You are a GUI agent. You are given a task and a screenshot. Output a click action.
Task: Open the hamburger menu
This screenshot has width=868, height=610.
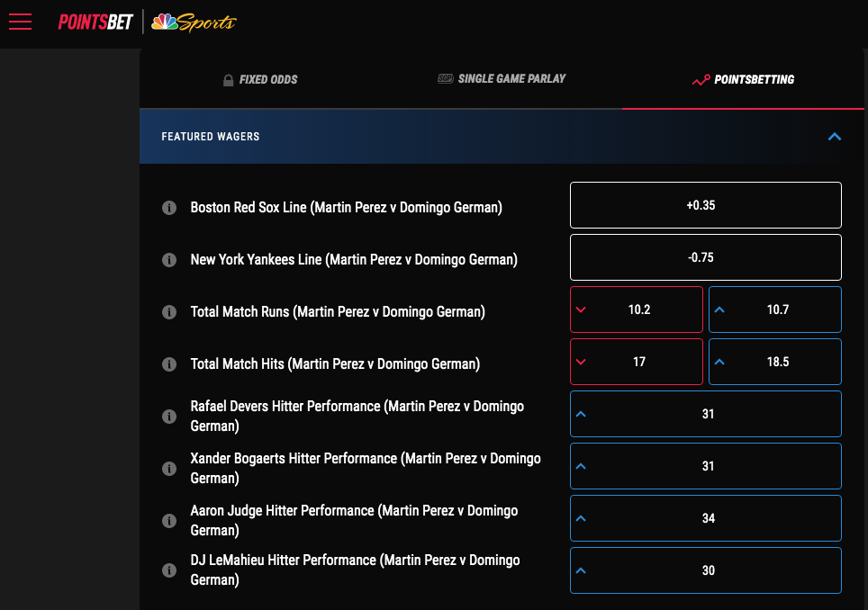20,22
